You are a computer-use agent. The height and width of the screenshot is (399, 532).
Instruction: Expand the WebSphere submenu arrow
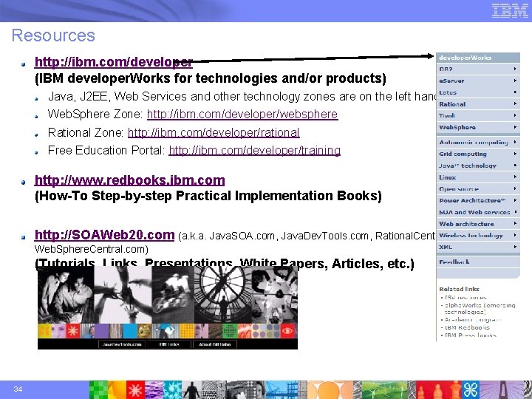(x=515, y=127)
